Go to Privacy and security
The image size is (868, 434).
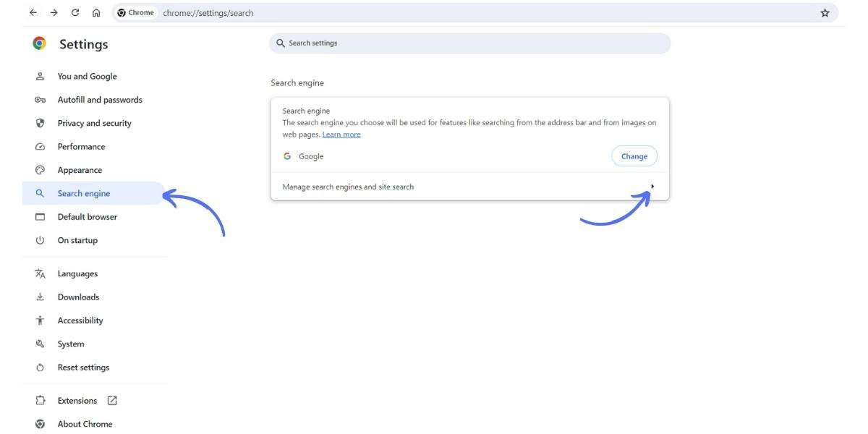coord(95,123)
